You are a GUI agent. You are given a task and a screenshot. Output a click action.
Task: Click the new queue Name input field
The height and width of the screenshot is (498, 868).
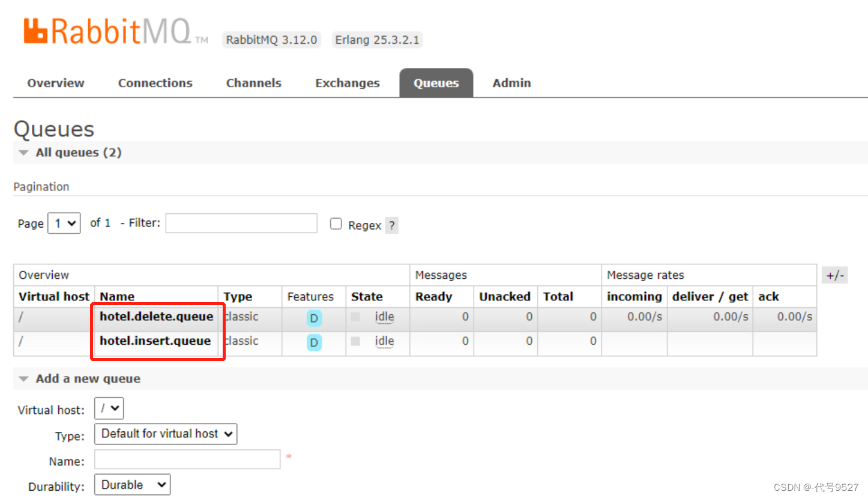click(x=187, y=460)
